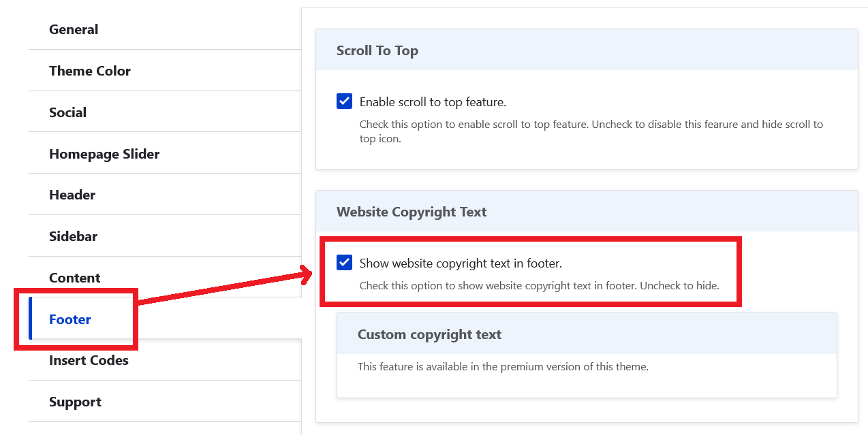Uncheck website copyright text in footer
The width and height of the screenshot is (868, 435).
click(x=344, y=262)
